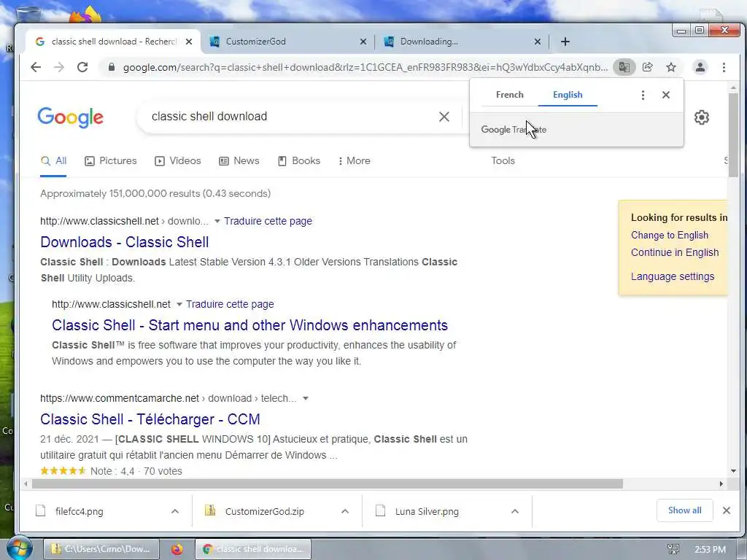Image resolution: width=747 pixels, height=560 pixels.
Task: Open Windows Start orb
Action: pos(19,548)
